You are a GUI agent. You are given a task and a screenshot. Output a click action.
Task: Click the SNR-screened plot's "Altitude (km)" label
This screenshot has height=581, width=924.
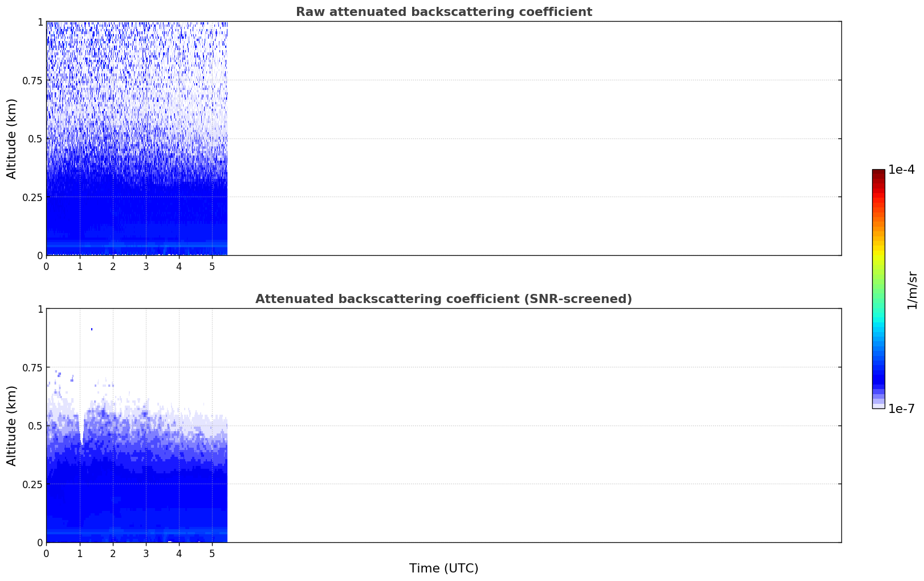coord(12,425)
